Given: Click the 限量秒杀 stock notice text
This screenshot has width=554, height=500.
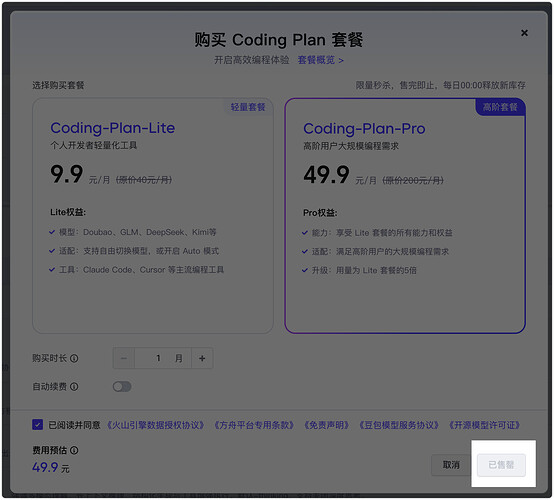Looking at the screenshot, I should 440,85.
